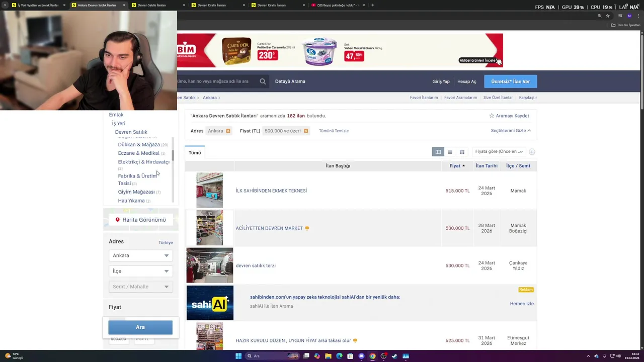Screen dimensions: 644x362
Task: Switch to the grid gallery view icon
Action: tap(462, 152)
